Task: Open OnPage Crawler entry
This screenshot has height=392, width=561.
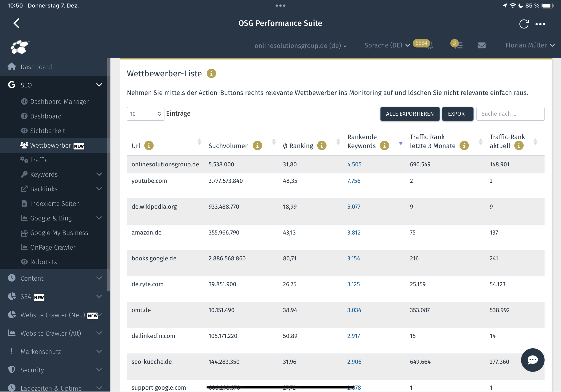Action: pos(53,247)
